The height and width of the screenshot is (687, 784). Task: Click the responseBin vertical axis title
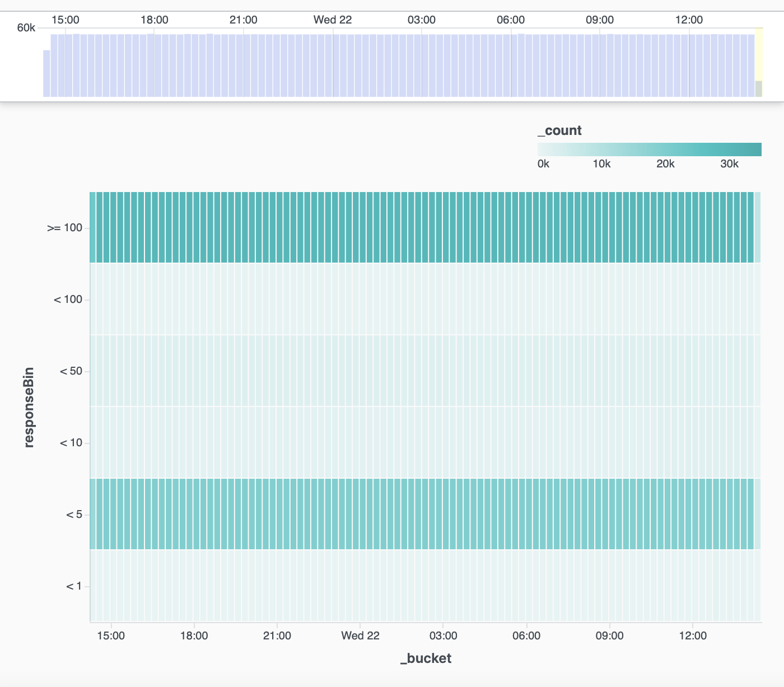tap(29, 407)
